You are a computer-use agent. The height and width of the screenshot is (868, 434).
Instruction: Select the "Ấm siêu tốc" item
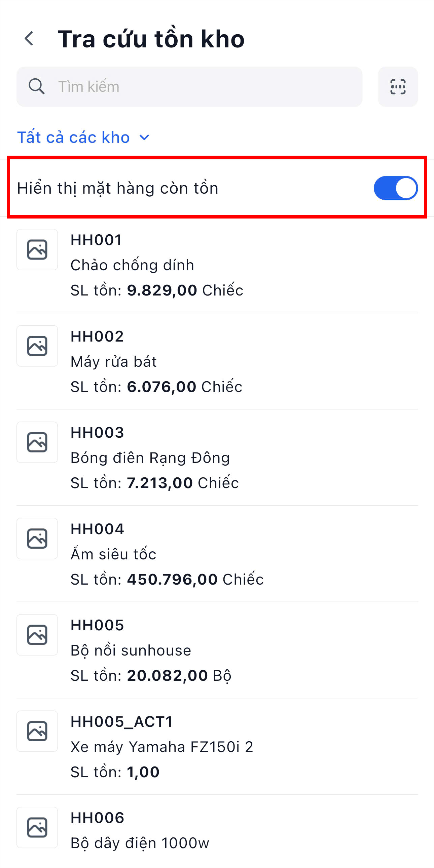[x=113, y=554]
